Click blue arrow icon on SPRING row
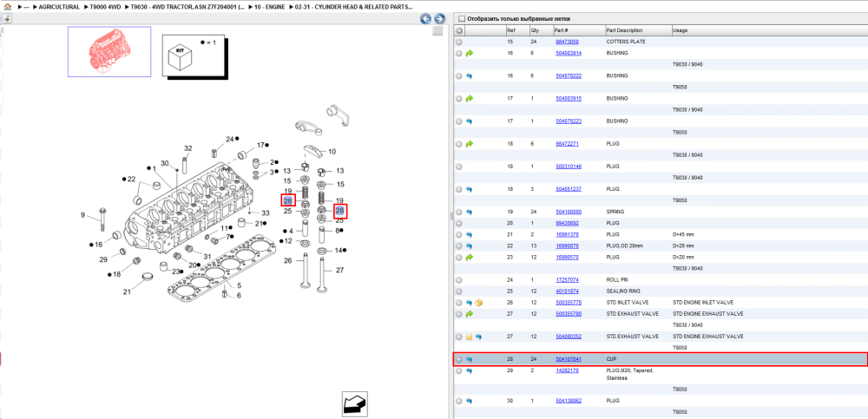 pyautogui.click(x=470, y=212)
